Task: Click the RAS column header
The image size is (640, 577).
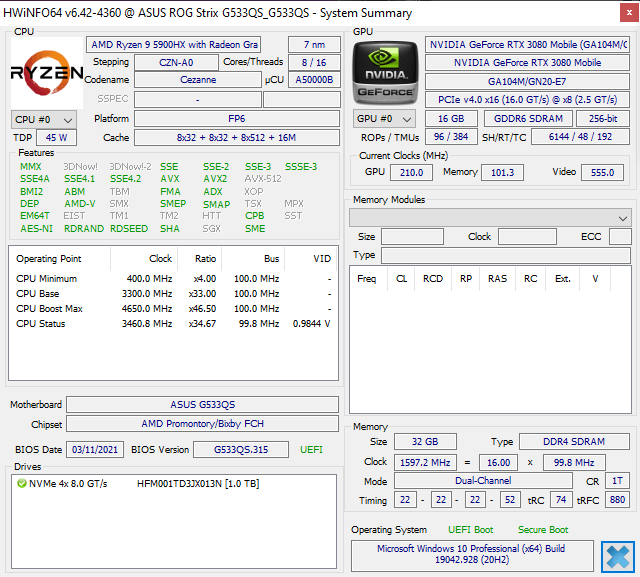Action: pos(498,279)
